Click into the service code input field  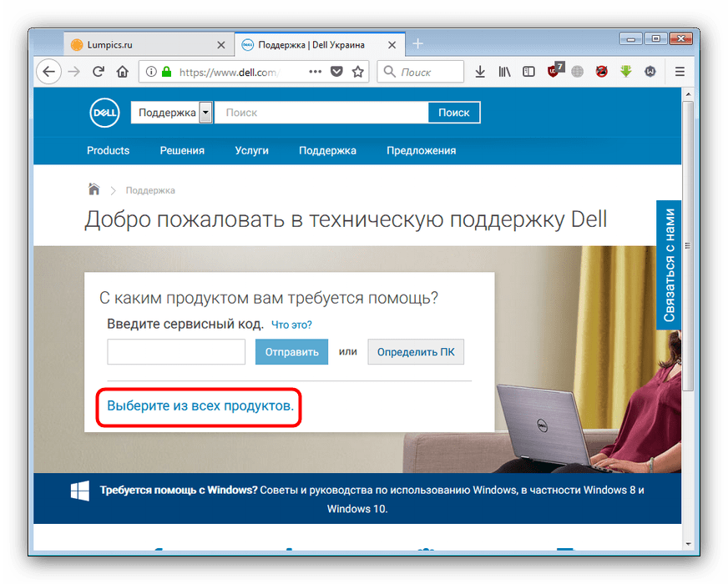pos(176,352)
